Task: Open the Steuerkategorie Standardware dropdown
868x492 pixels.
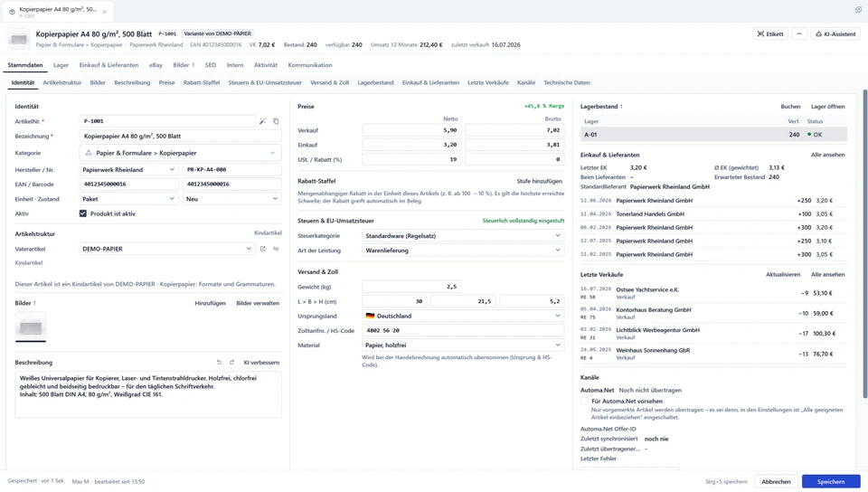Action: coord(463,236)
